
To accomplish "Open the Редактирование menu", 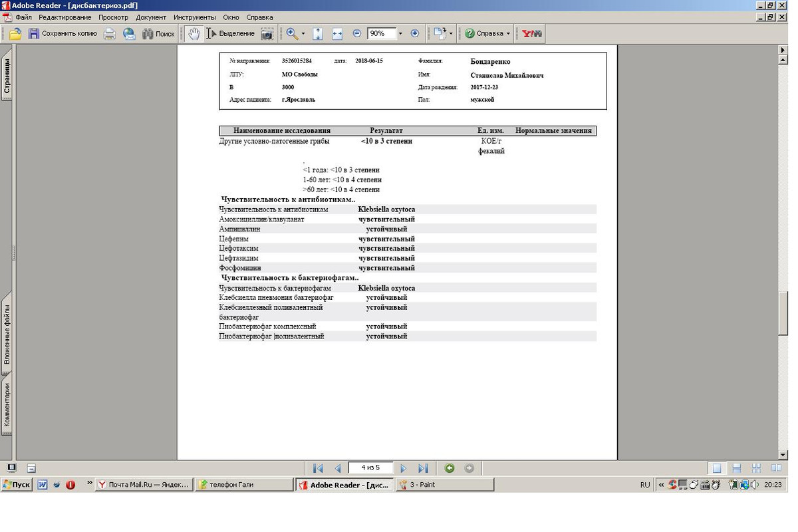I will pos(65,17).
